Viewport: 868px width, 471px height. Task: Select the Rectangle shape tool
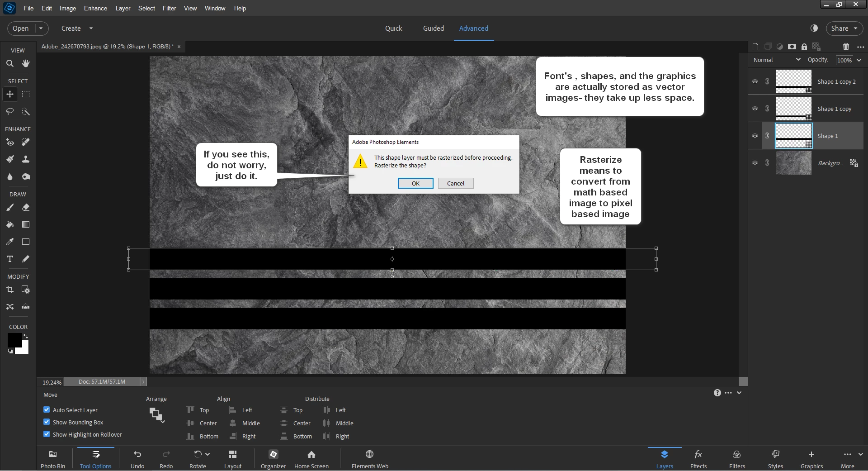(x=26, y=242)
